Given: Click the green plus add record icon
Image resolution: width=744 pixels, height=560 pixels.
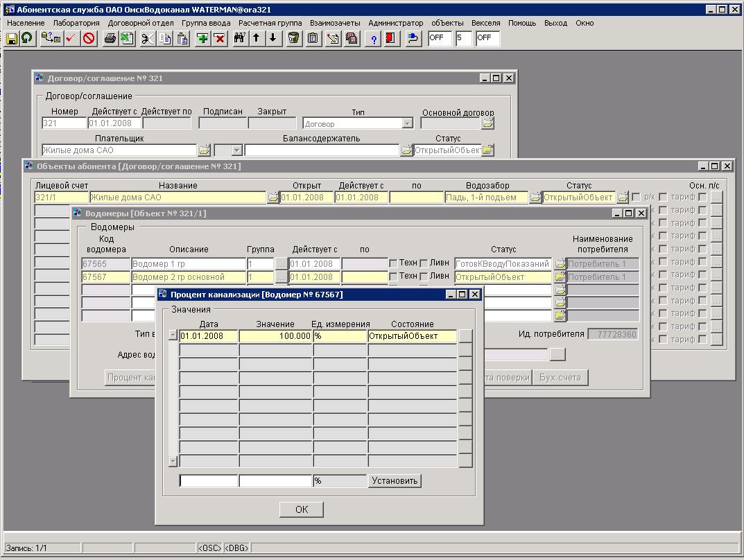Looking at the screenshot, I should coord(202,38).
